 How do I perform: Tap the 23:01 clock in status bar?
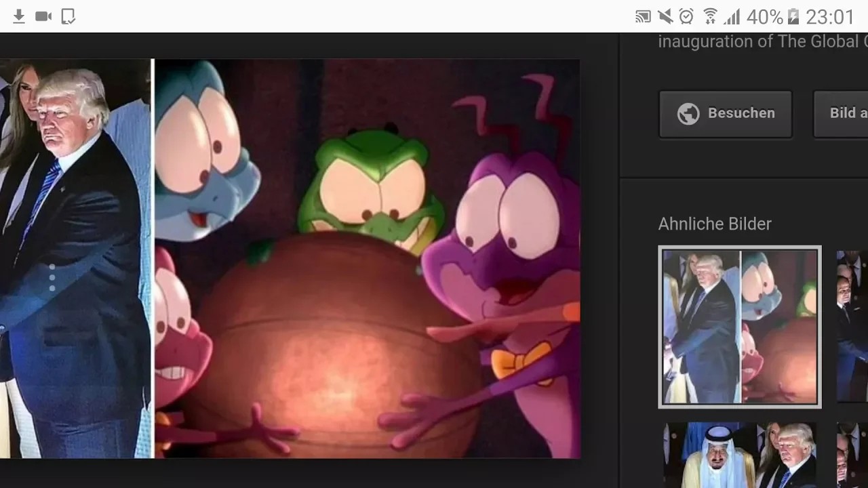tap(830, 16)
